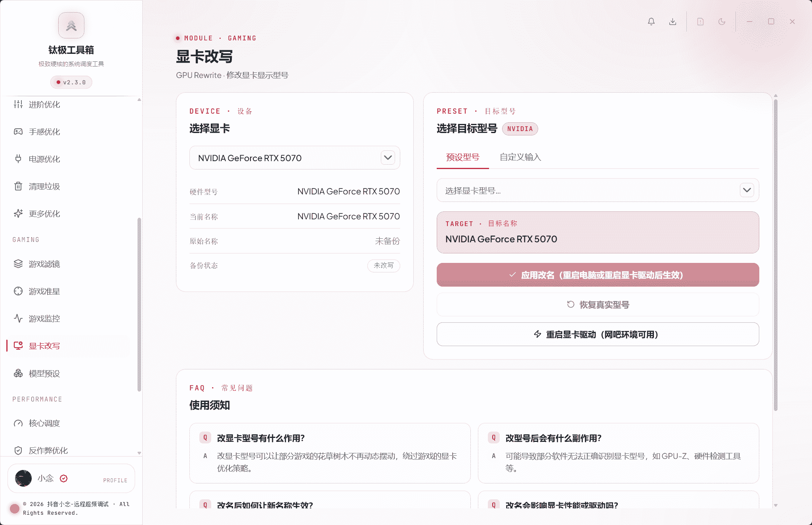
Task: Click the TARGET 目标名称 field
Action: pyautogui.click(x=598, y=232)
